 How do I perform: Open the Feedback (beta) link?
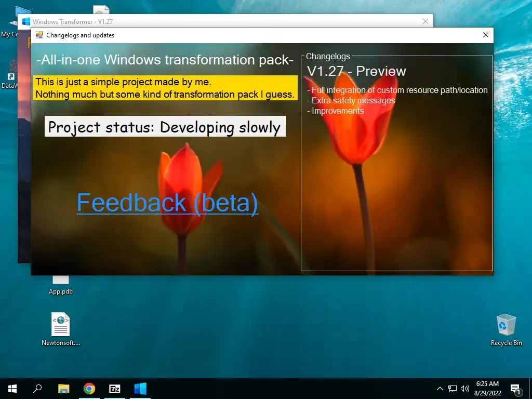(x=167, y=203)
